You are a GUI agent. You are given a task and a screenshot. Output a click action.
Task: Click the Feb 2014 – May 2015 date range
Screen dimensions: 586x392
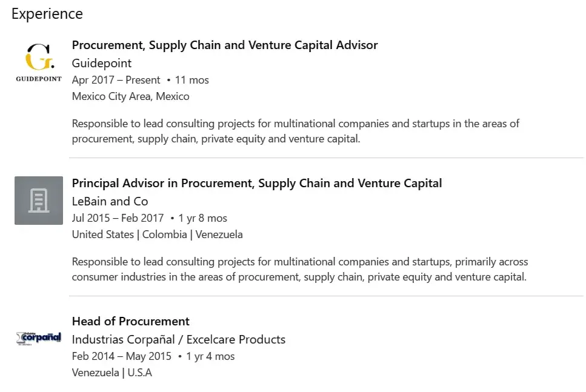tap(121, 356)
